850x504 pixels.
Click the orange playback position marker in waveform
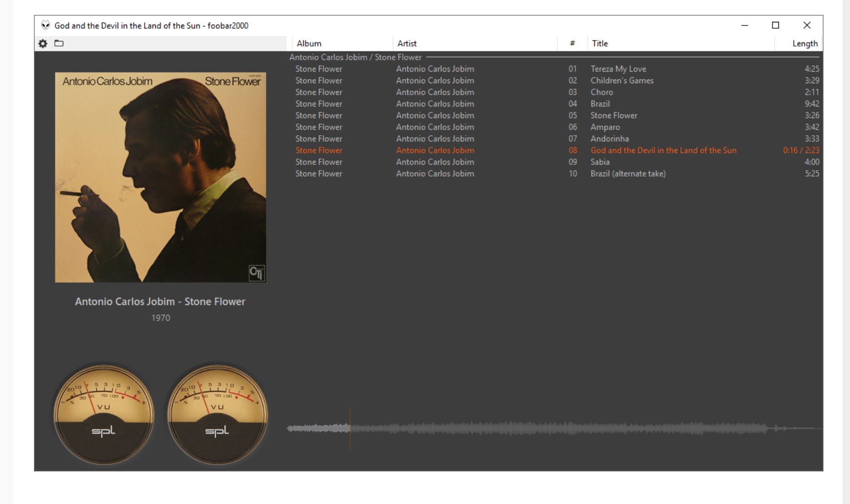click(350, 428)
